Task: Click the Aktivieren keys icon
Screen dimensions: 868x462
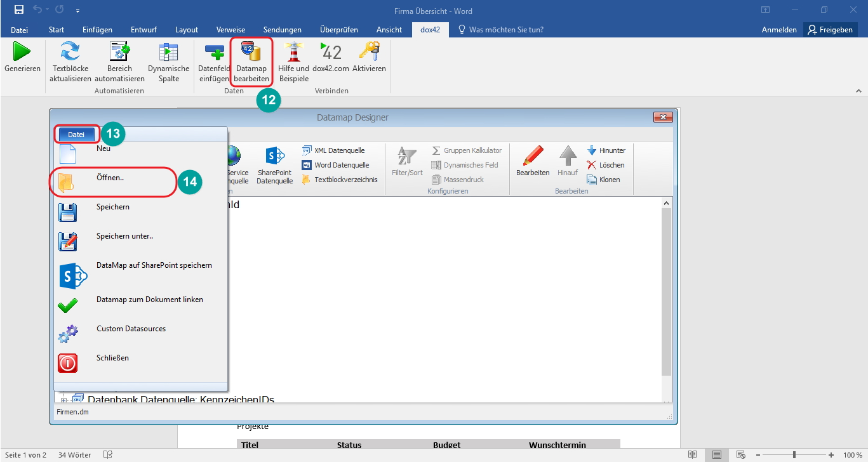Action: (369, 51)
